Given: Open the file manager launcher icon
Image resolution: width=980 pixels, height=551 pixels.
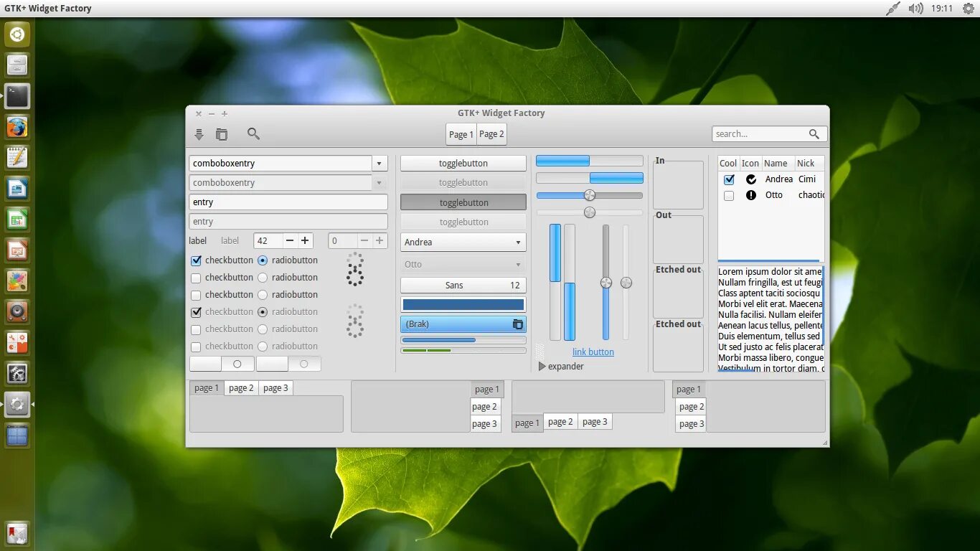Looking at the screenshot, I should [x=17, y=65].
